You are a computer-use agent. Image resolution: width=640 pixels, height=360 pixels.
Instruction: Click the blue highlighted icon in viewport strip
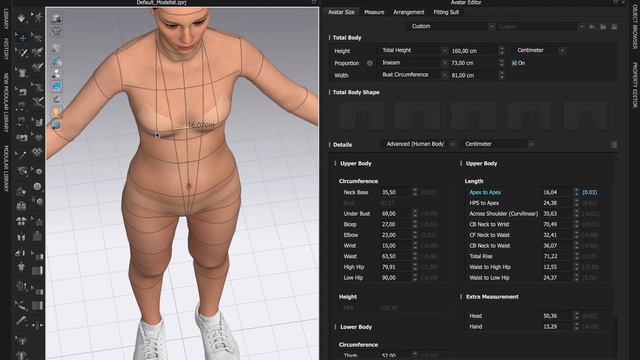tap(56, 87)
